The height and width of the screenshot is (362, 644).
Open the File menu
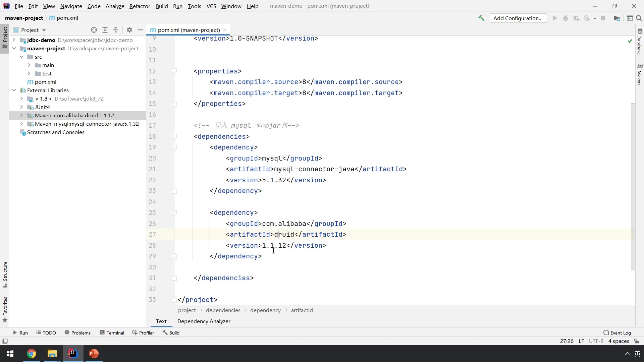coord(19,6)
